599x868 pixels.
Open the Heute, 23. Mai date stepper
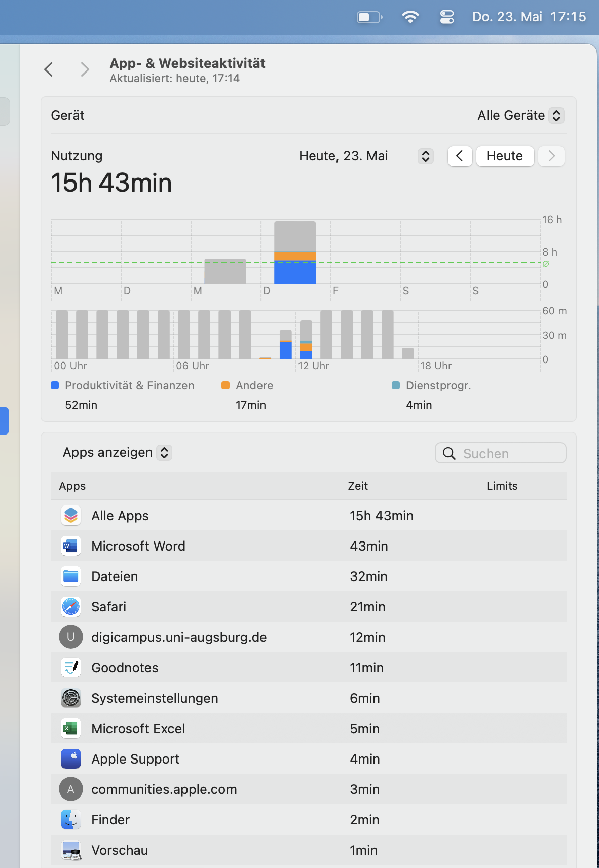[426, 156]
